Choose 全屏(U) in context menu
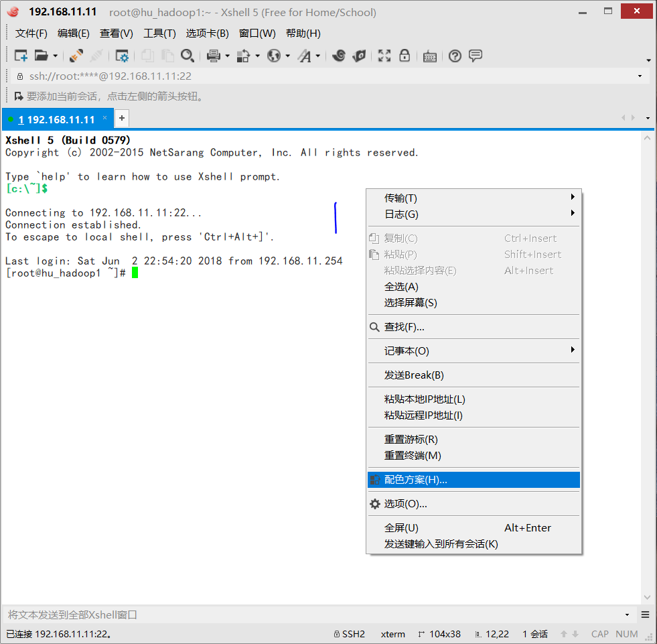Image resolution: width=657 pixels, height=644 pixels. [474, 528]
